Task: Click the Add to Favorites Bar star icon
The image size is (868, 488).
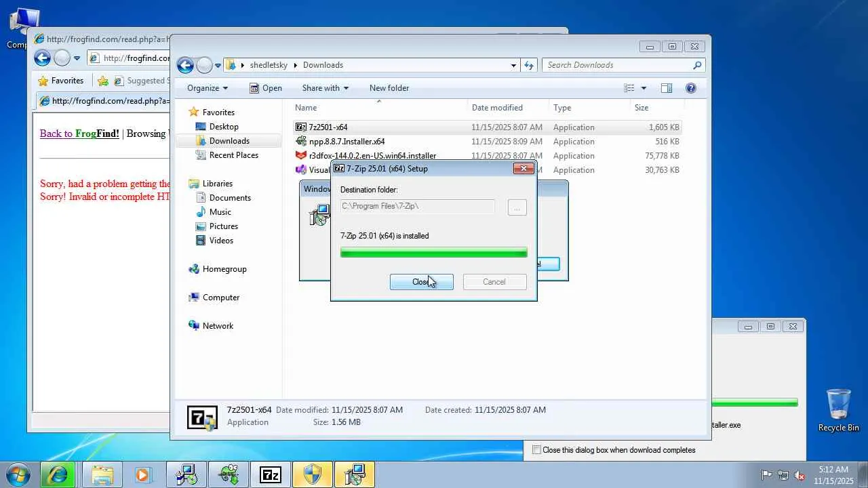Action: tap(103, 81)
